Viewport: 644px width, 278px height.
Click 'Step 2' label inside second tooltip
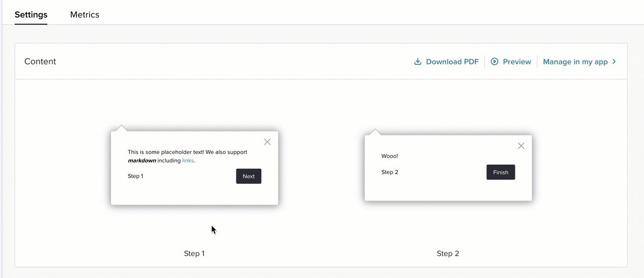coord(390,172)
